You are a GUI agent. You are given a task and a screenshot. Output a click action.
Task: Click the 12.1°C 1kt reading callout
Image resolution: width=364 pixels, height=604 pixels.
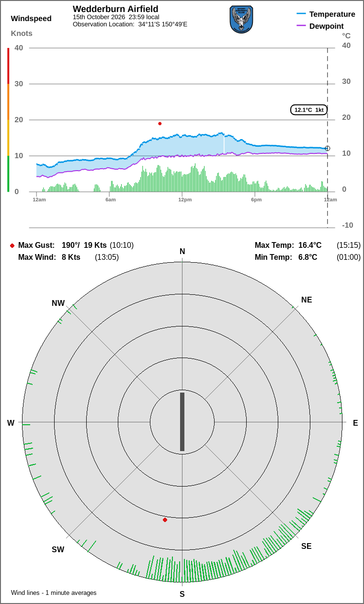coord(309,110)
